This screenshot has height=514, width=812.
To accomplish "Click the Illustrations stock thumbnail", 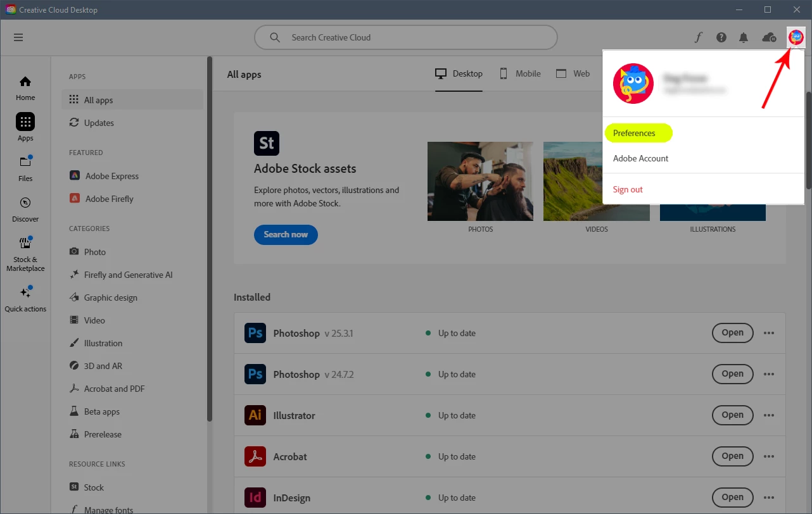I will tap(713, 213).
